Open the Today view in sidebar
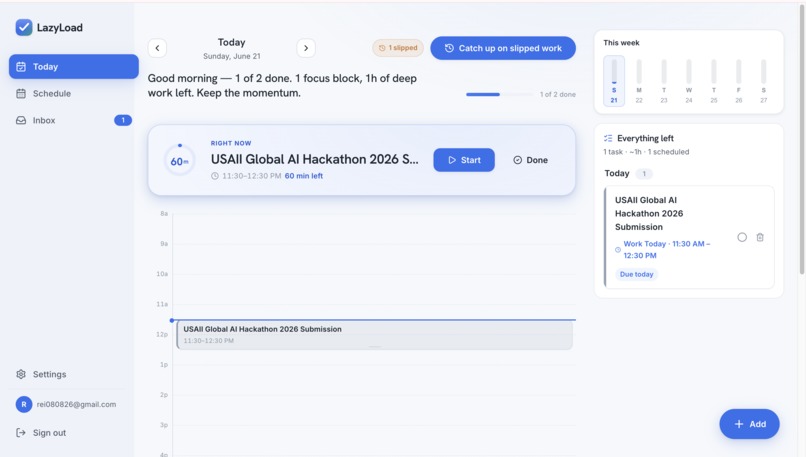Image resolution: width=806 pixels, height=457 pixels. point(74,66)
